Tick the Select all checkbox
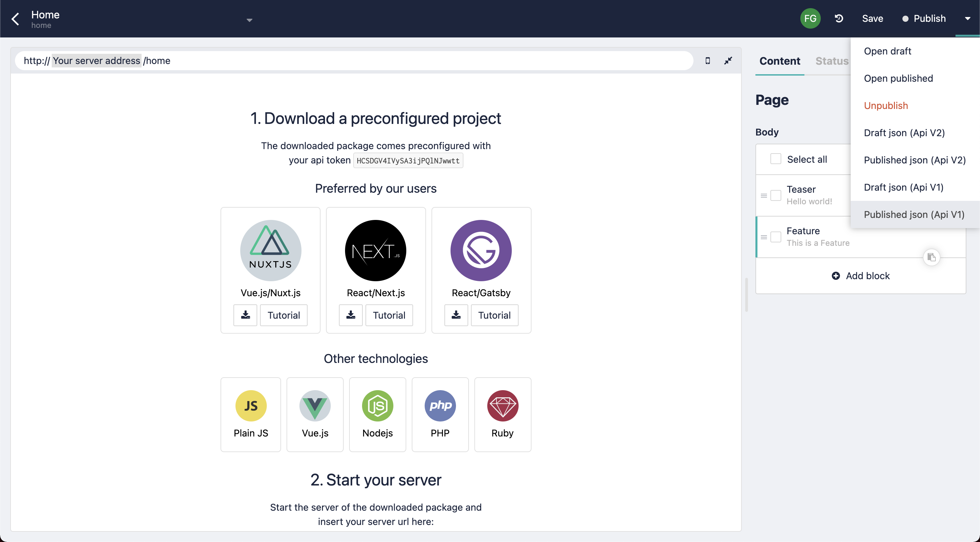980x542 pixels. pos(775,159)
